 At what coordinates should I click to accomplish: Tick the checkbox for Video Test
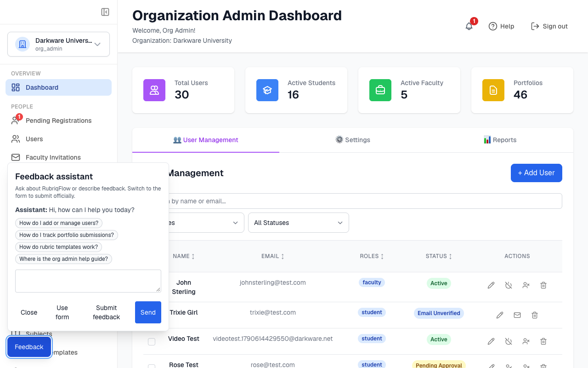click(x=152, y=341)
